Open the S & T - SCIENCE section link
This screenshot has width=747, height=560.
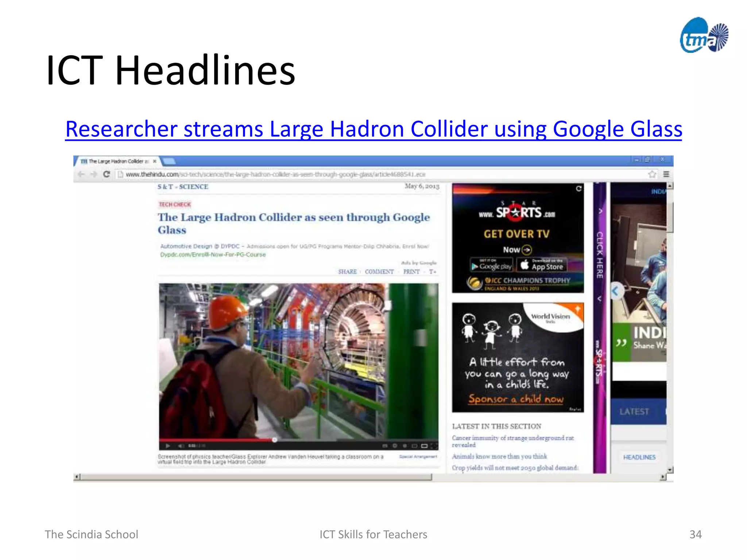183,187
